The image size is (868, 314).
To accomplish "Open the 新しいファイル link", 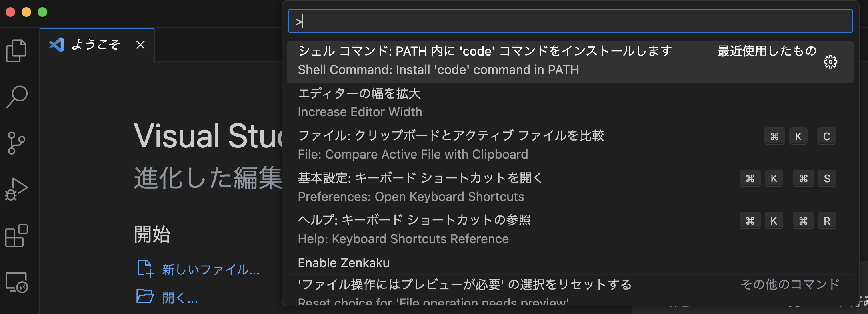I will coord(210,270).
